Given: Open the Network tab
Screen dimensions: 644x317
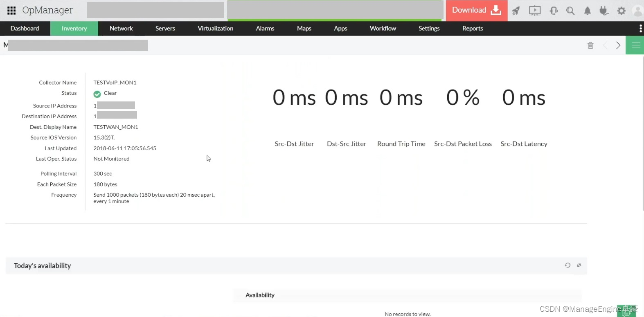Looking at the screenshot, I should pyautogui.click(x=121, y=28).
